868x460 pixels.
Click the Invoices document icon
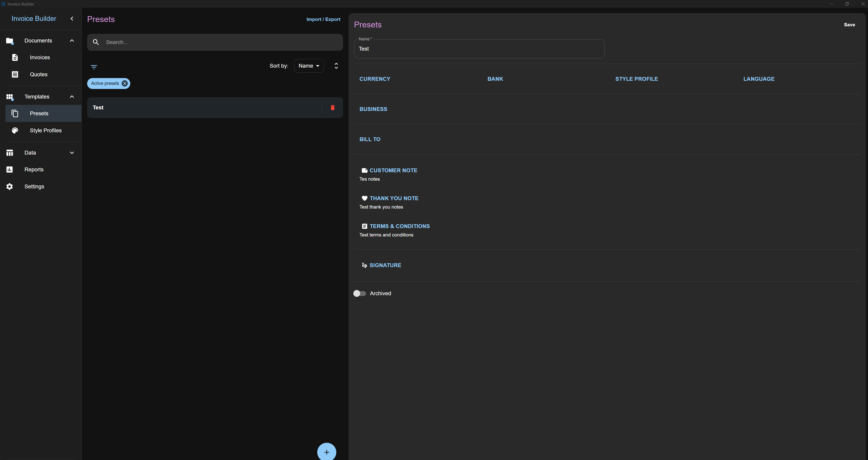tap(15, 57)
